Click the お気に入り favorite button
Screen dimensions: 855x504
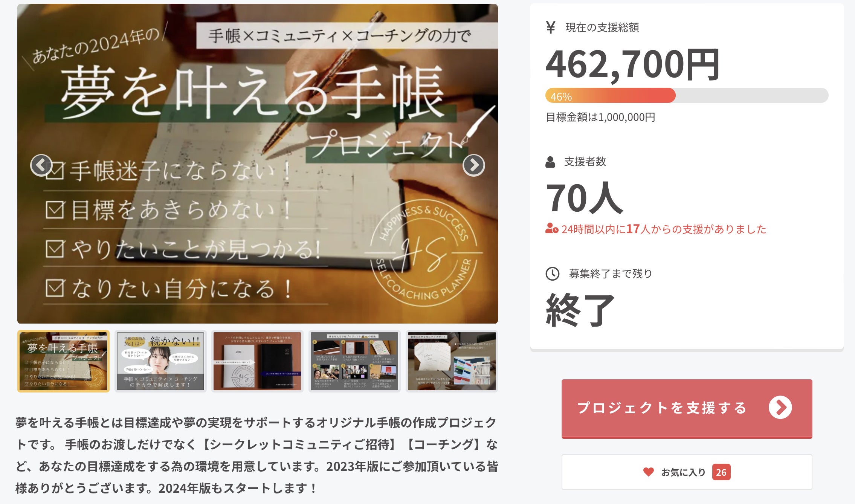point(687,472)
